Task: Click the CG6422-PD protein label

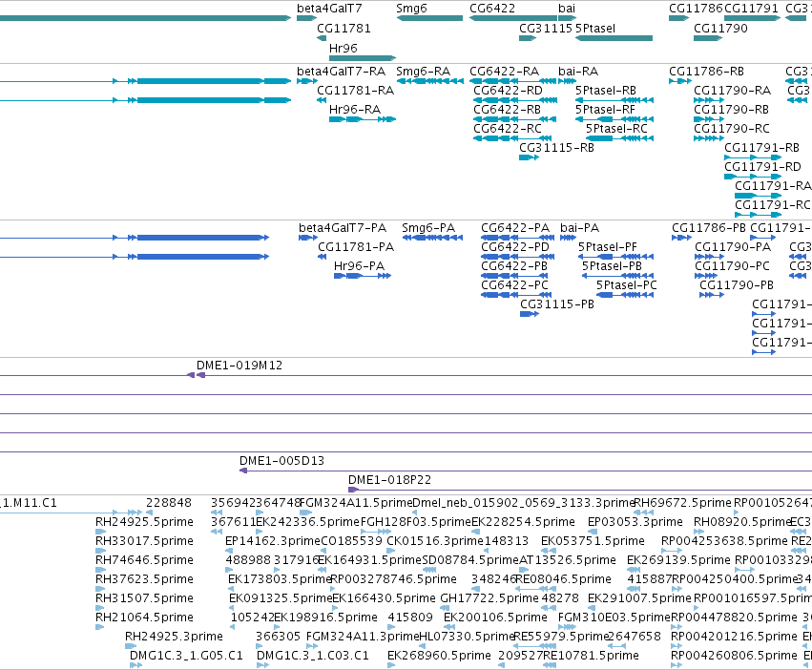Action: [x=515, y=248]
